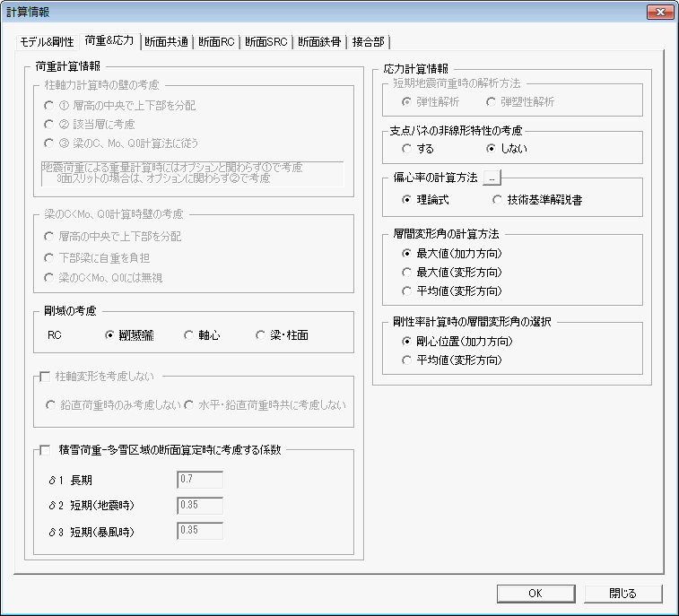Select する for 支点バネの非線形特性
This screenshot has width=679, height=616.
[407, 147]
